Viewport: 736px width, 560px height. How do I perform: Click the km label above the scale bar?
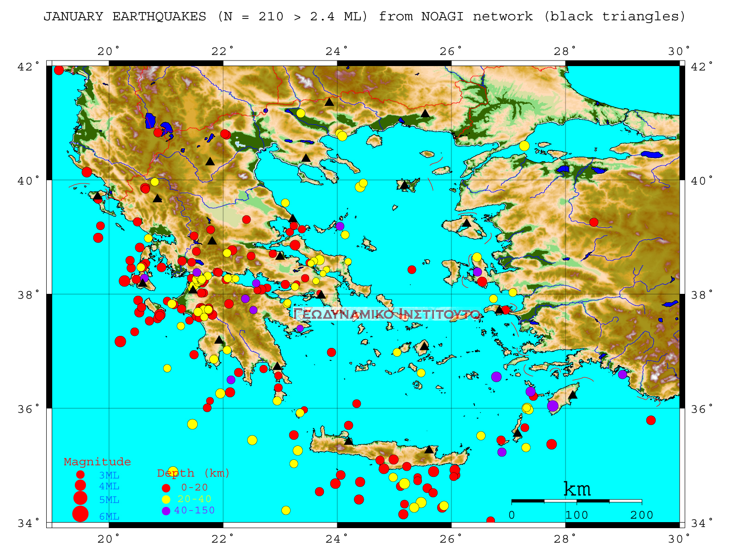pyautogui.click(x=577, y=488)
